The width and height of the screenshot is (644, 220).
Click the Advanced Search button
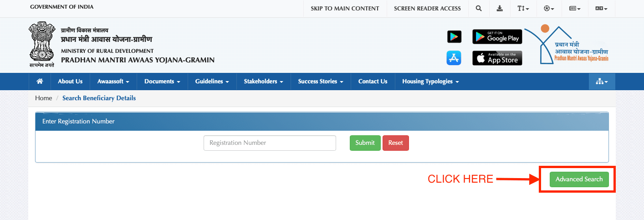(x=579, y=179)
